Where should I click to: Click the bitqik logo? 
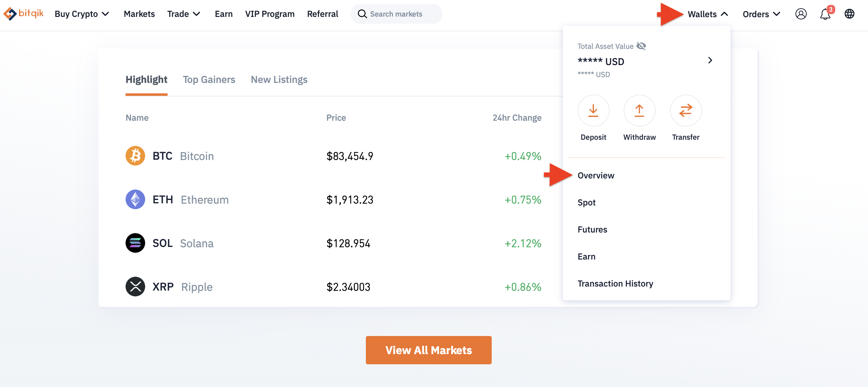[x=23, y=14]
